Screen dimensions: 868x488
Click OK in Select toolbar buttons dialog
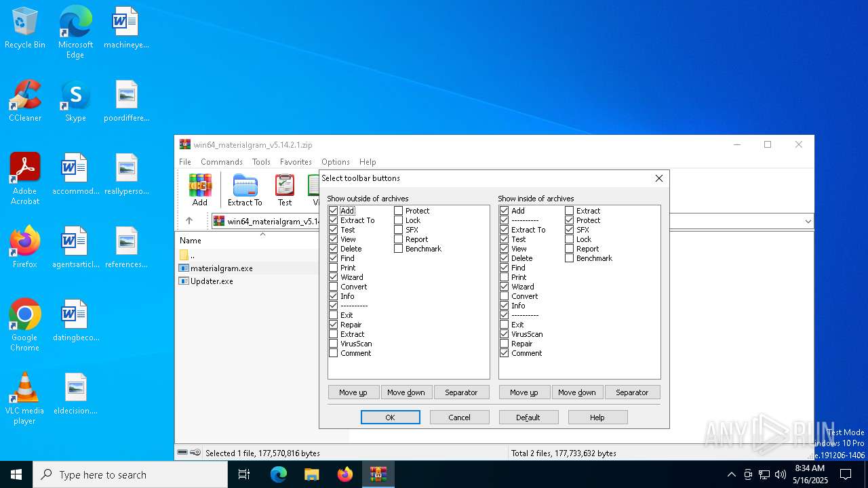390,418
